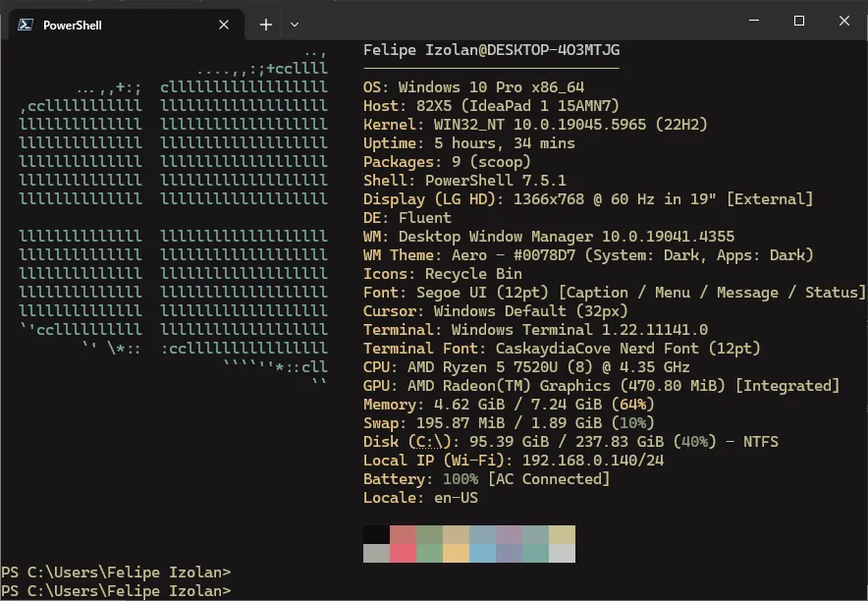This screenshot has height=601, width=868.
Task: Open a new tab with the plus button
Action: coord(266,25)
